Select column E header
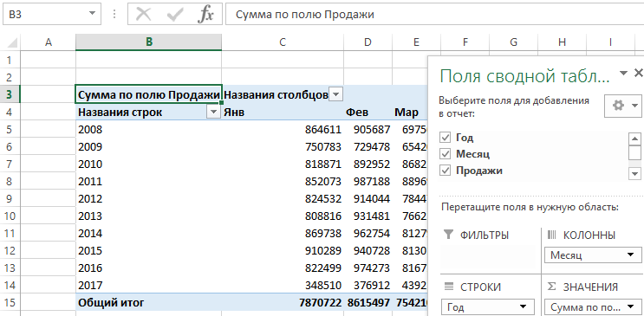The width and height of the screenshot is (644, 316). pos(416,42)
